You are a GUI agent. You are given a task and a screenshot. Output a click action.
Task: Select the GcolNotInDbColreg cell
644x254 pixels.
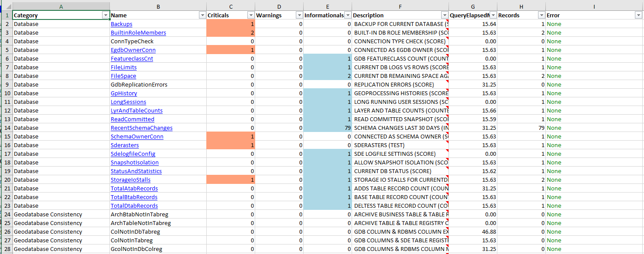tap(158, 249)
